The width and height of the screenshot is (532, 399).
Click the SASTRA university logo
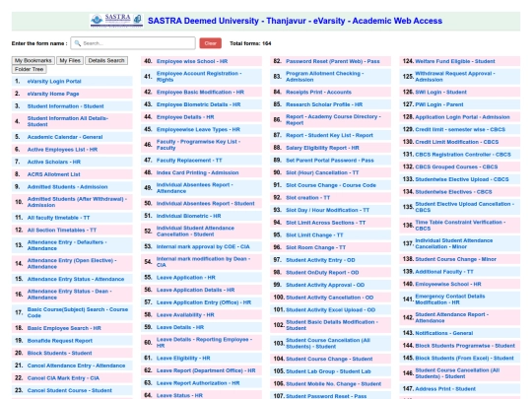[116, 21]
